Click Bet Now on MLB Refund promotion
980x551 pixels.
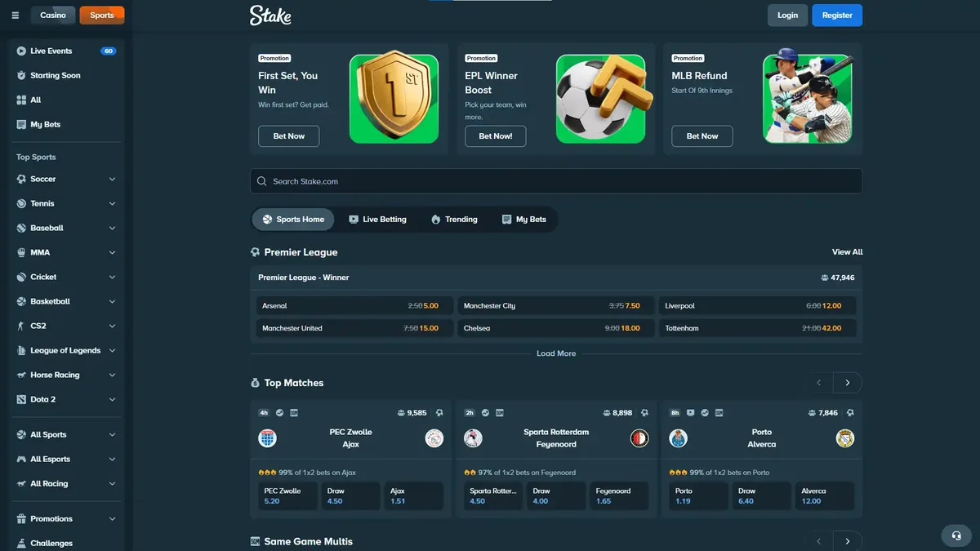[x=702, y=136]
